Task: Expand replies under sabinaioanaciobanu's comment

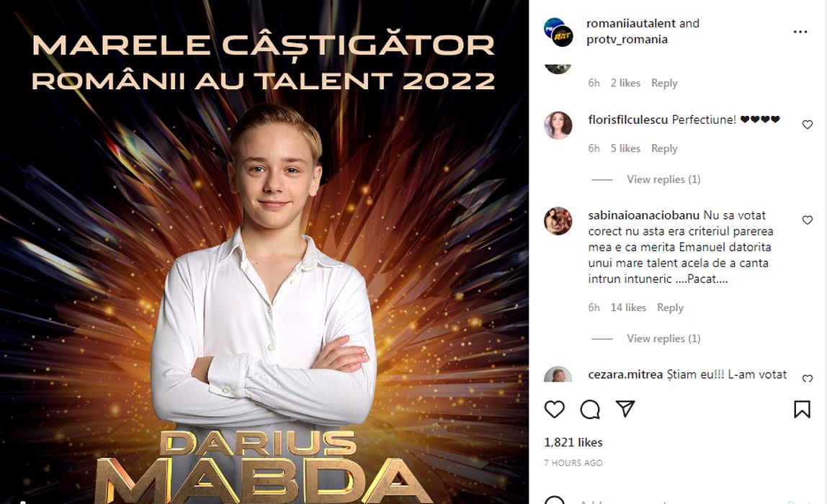Action: (x=663, y=338)
